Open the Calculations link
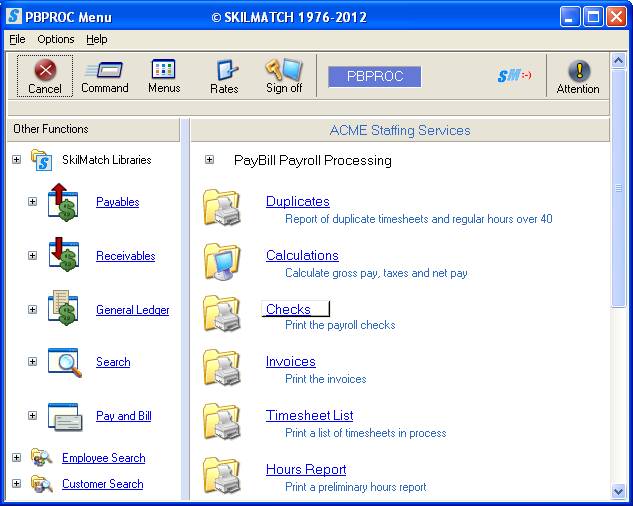 click(302, 255)
